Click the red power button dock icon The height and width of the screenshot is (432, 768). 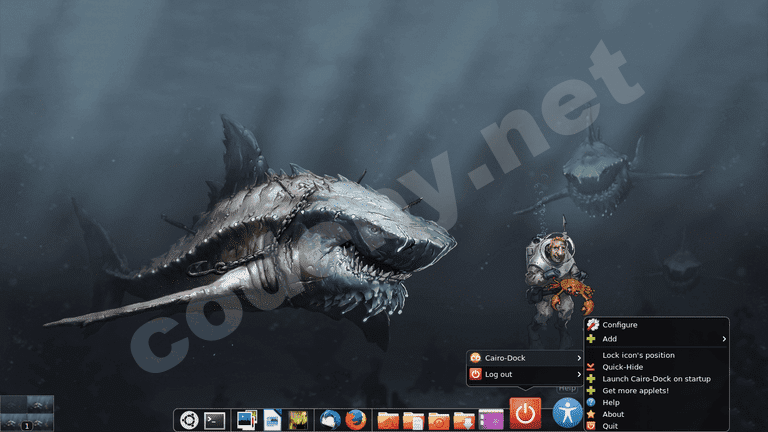point(525,413)
